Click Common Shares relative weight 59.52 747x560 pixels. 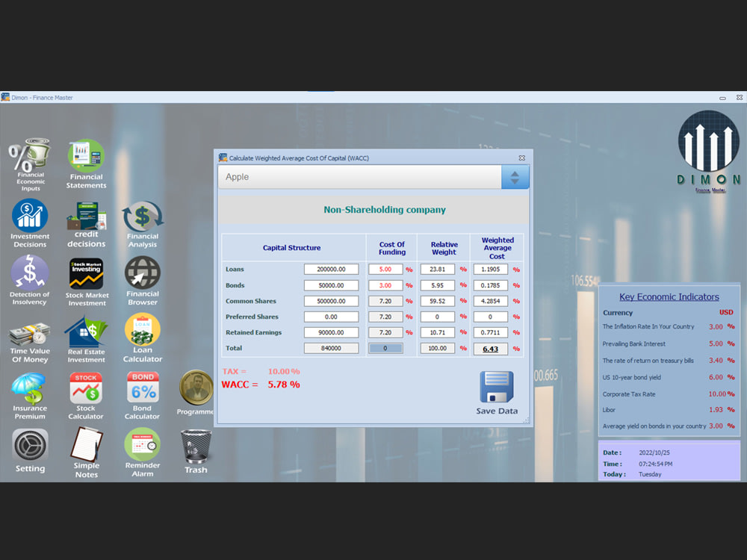coord(437,301)
